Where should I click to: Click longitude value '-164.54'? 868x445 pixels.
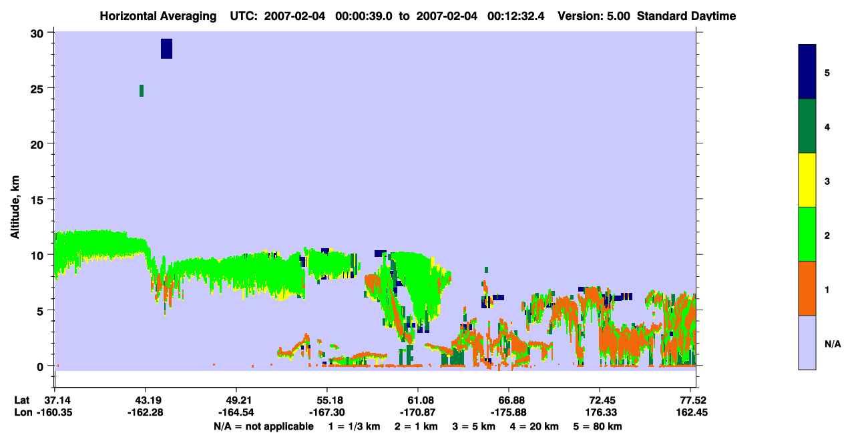pos(236,412)
